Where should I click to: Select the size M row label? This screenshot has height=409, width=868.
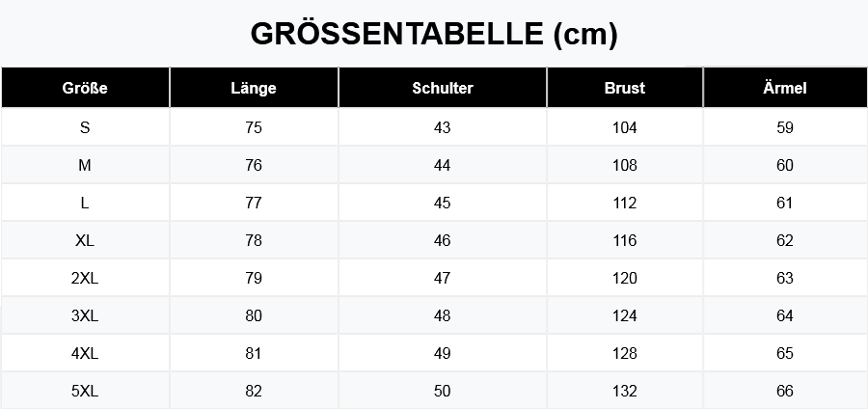coord(85,165)
